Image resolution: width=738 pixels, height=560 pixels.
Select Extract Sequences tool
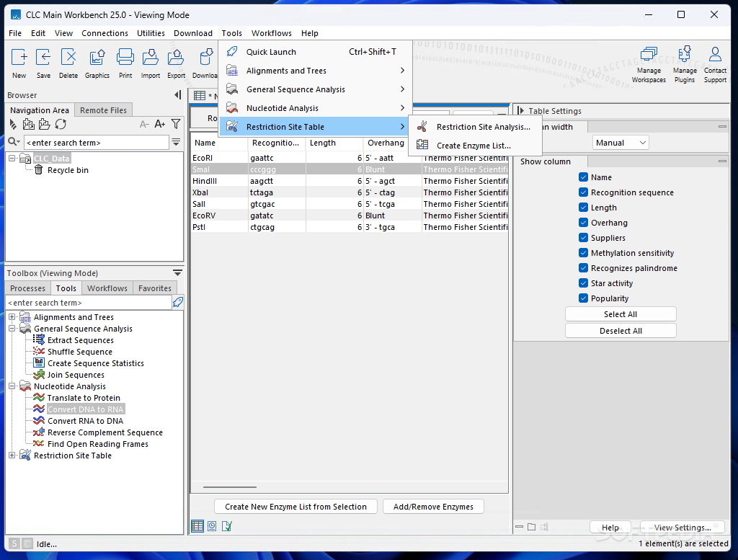(81, 340)
